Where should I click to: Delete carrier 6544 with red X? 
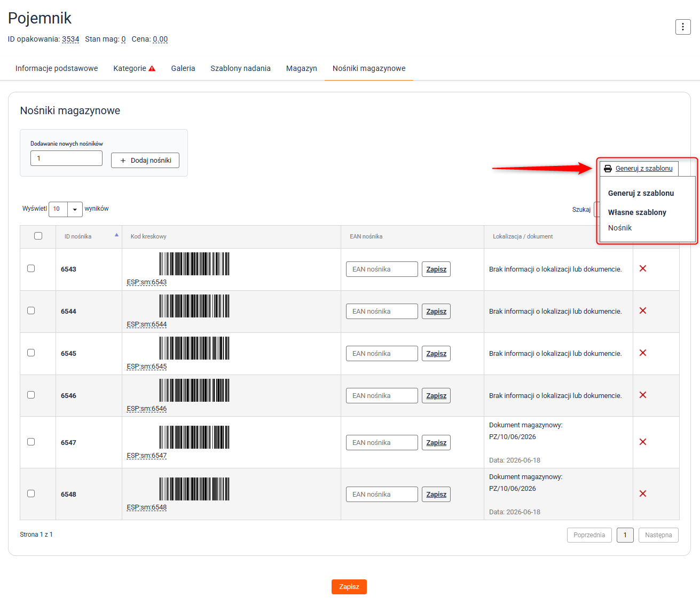click(x=643, y=311)
